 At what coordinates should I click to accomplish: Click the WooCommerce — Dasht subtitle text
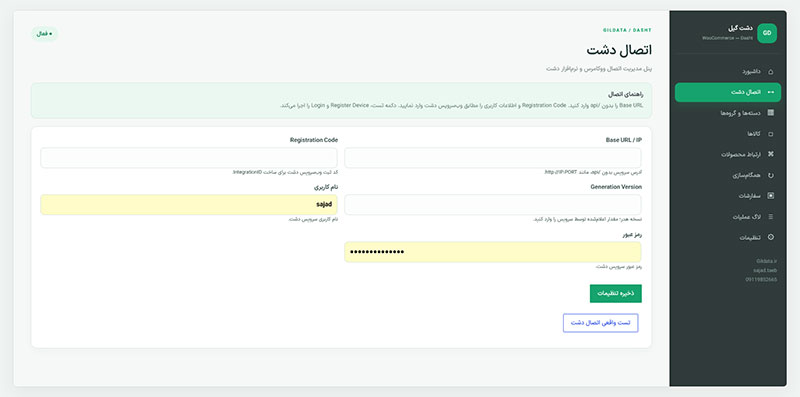(x=727, y=38)
